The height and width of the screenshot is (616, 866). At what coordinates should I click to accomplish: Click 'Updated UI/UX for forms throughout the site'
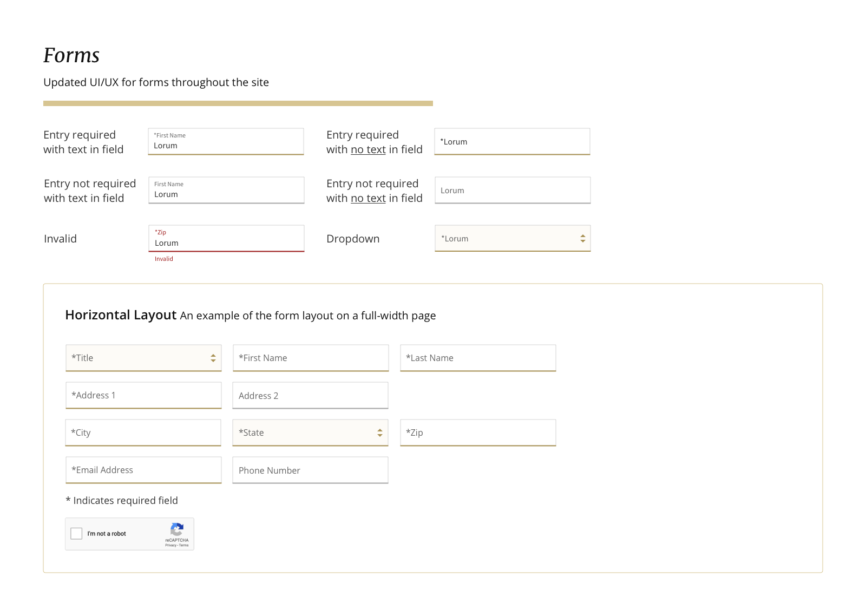tap(156, 82)
